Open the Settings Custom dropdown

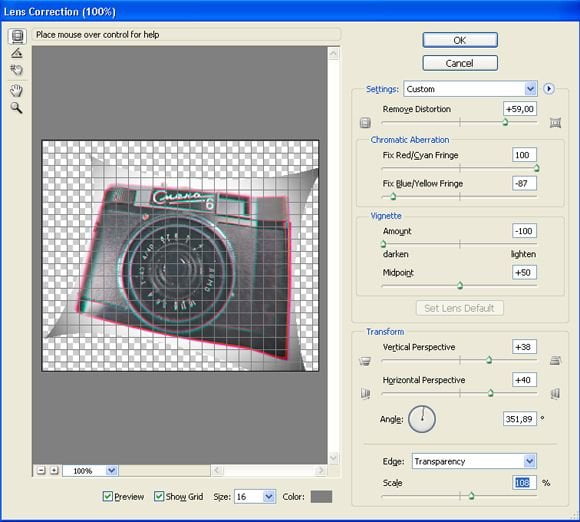click(x=470, y=89)
